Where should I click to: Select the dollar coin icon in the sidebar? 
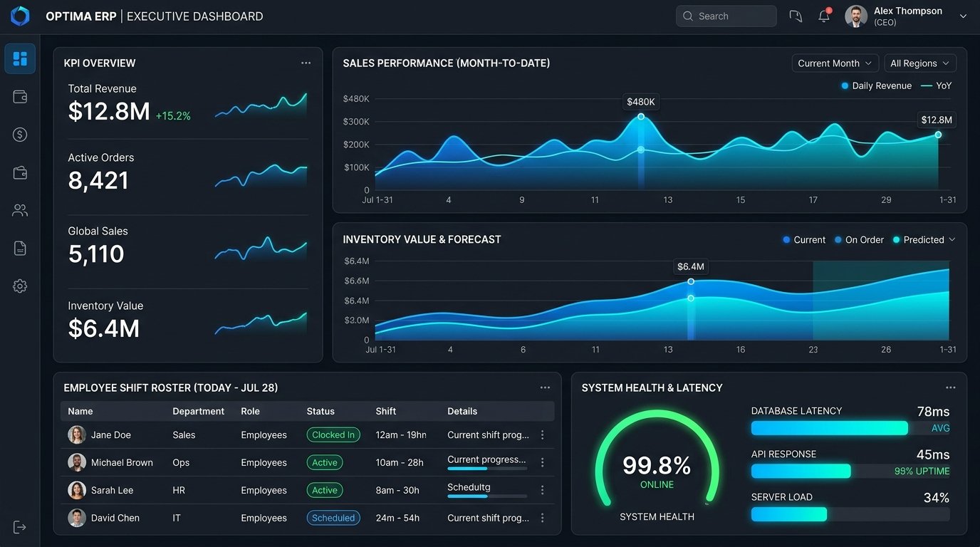coord(20,135)
